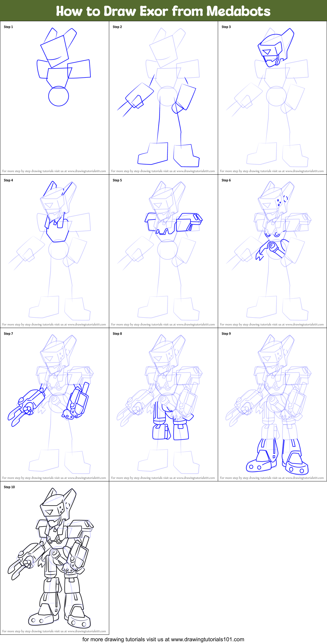
Task: Click the bottom footer drawingtutorials101.com text
Action: point(163,639)
